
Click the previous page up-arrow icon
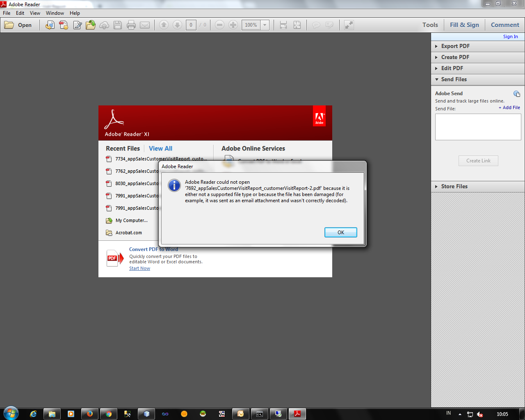click(x=164, y=25)
